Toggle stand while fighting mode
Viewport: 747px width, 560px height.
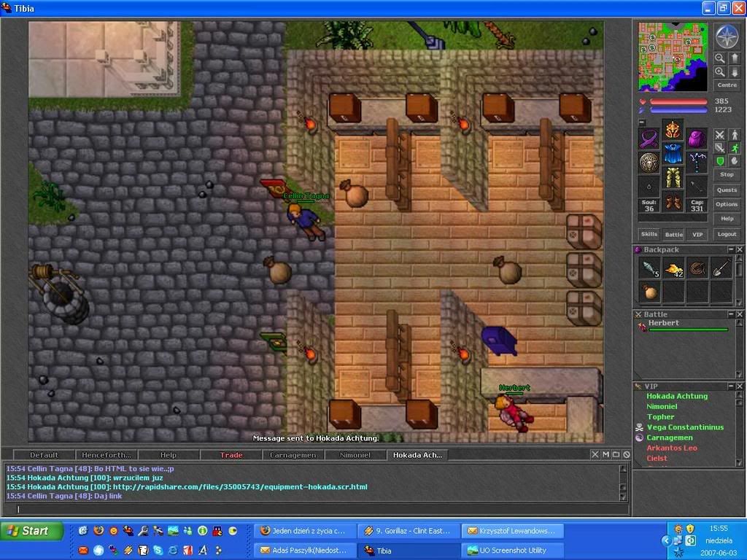tap(734, 135)
